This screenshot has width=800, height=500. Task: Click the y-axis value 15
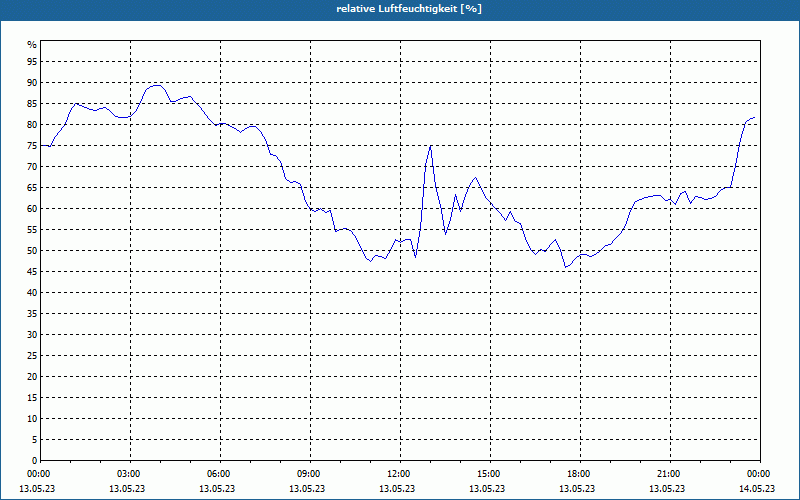32,397
